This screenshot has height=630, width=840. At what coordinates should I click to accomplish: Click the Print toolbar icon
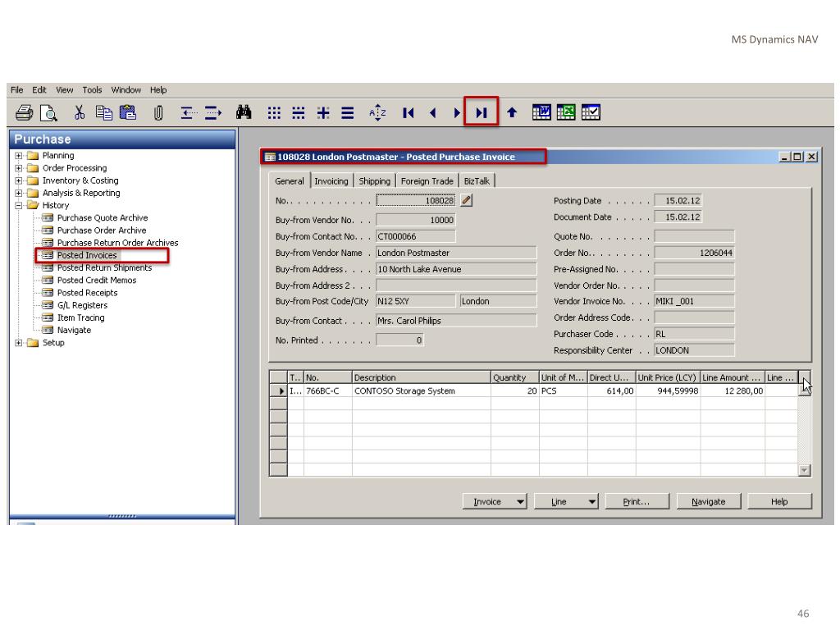click(x=24, y=112)
